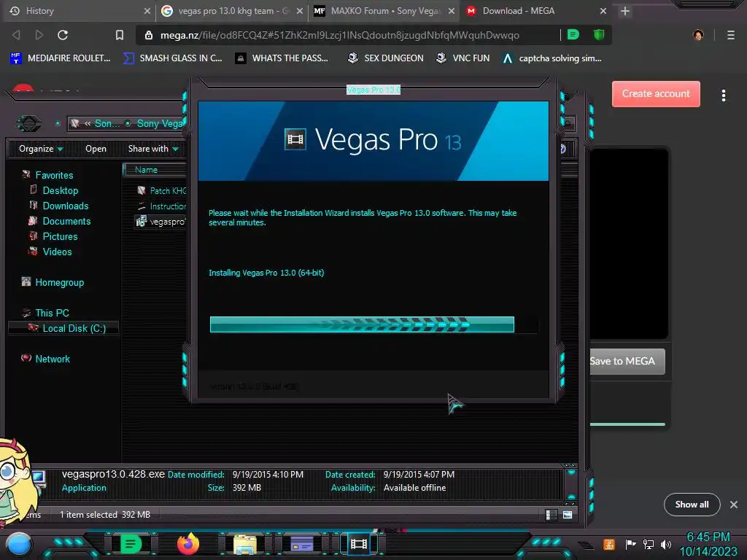The width and height of the screenshot is (747, 560).
Task: Open the network tray icon
Action: point(648,544)
